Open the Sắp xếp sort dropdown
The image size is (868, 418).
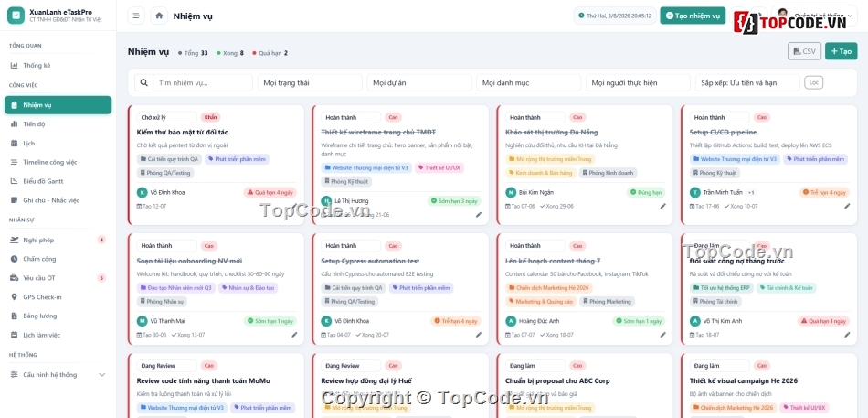pyautogui.click(x=748, y=82)
